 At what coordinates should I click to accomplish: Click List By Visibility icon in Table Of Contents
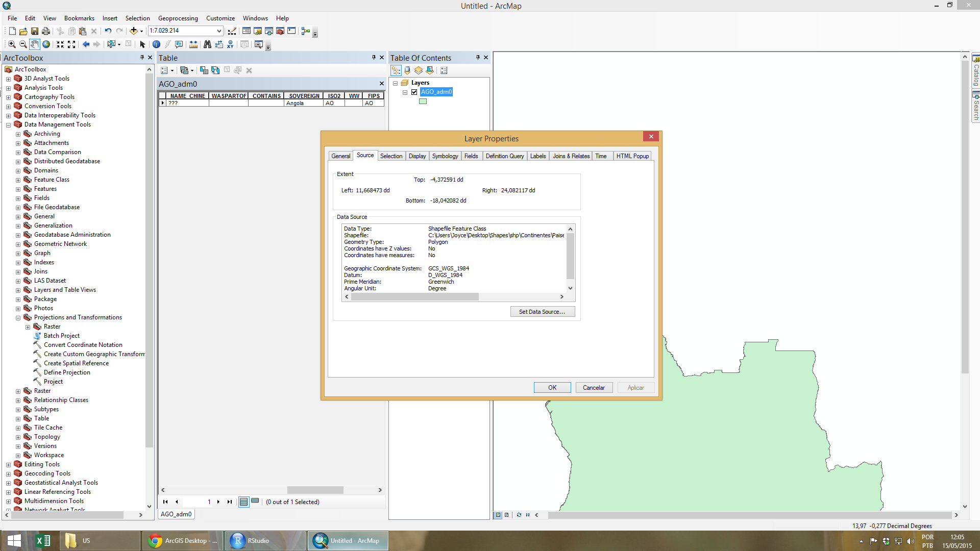[419, 70]
